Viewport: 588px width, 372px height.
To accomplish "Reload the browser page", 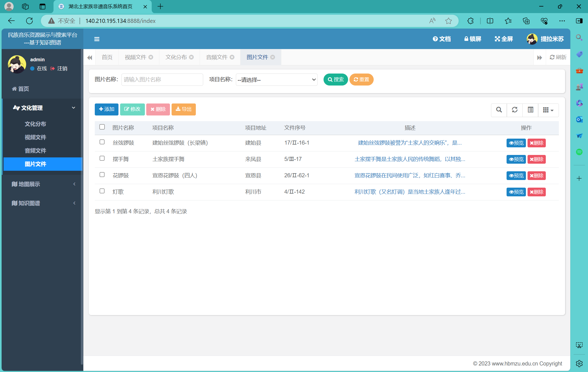I will pyautogui.click(x=29, y=21).
